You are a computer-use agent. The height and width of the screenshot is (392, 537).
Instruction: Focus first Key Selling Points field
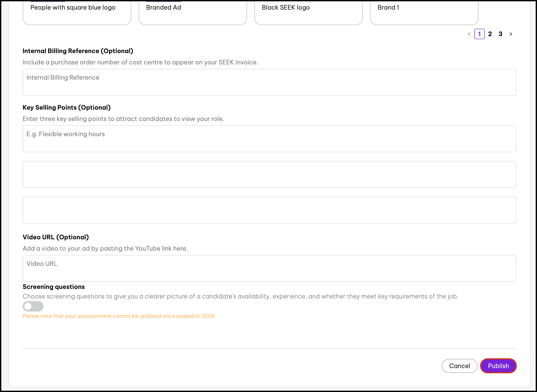[269, 139]
